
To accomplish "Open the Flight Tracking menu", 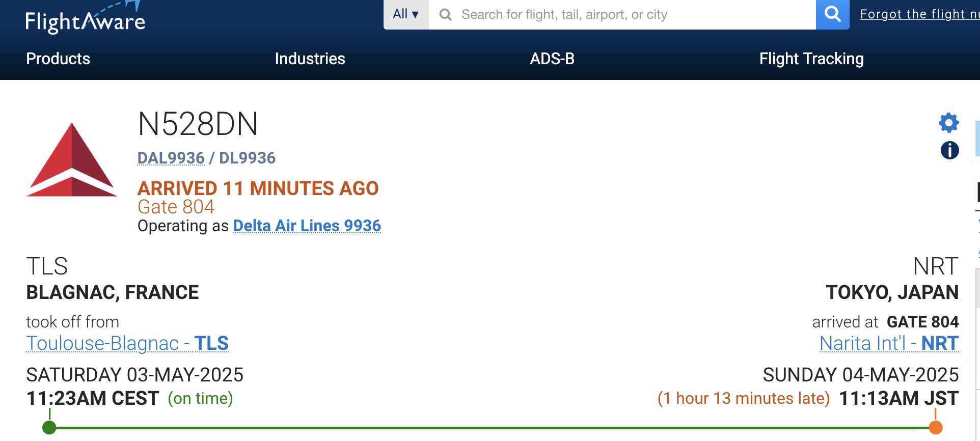I will click(x=811, y=59).
